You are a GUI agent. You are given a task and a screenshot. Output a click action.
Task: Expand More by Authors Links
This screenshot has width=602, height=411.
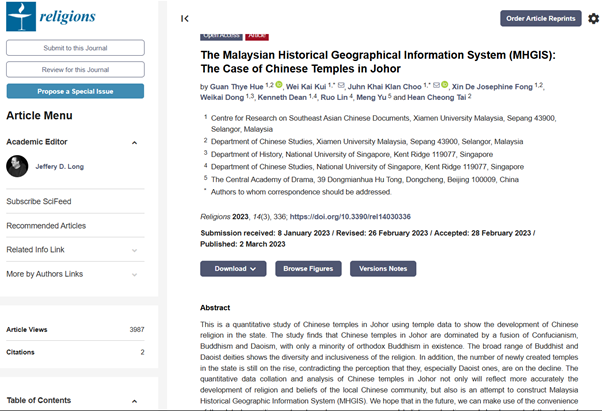click(135, 274)
